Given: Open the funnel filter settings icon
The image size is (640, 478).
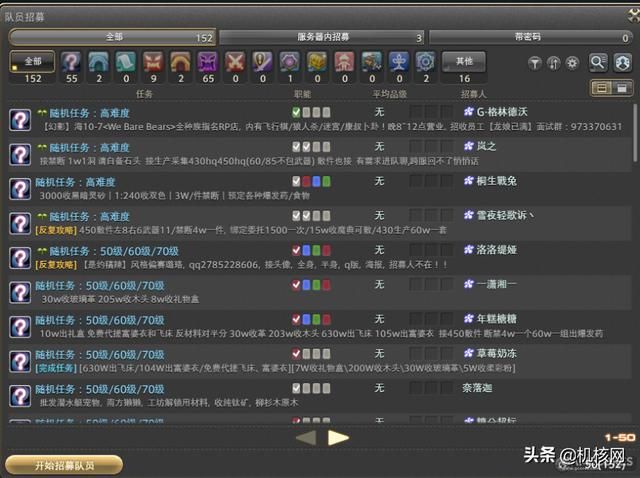Looking at the screenshot, I should point(535,63).
